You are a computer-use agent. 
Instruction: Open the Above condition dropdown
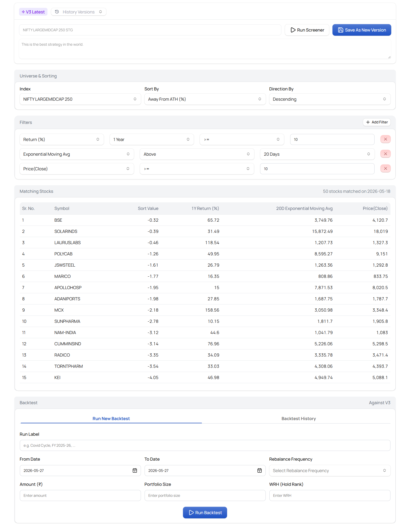(197, 154)
